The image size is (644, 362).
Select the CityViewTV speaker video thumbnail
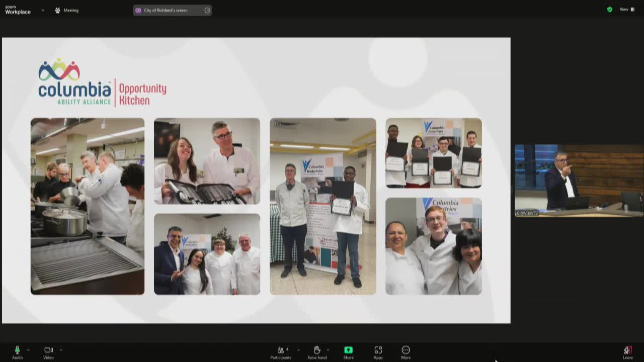[x=579, y=181]
